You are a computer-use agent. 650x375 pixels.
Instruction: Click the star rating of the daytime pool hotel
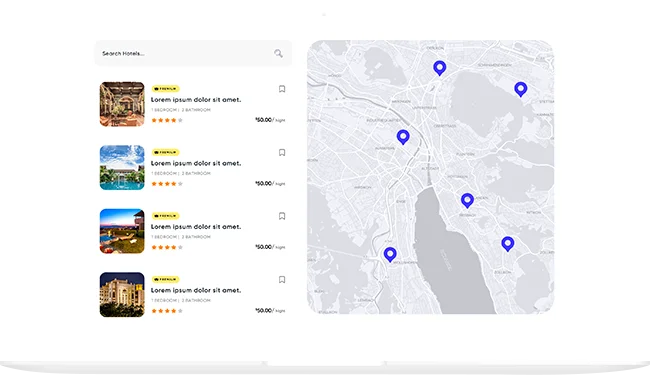(x=167, y=184)
